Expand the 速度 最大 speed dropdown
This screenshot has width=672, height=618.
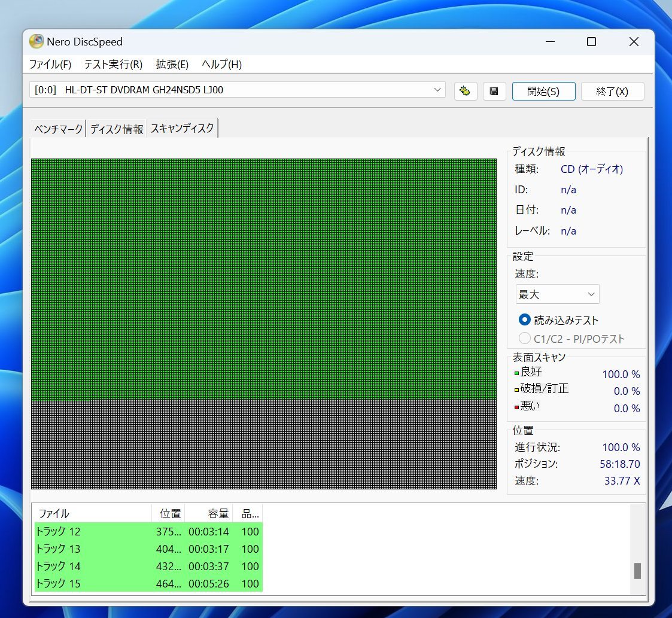click(557, 294)
